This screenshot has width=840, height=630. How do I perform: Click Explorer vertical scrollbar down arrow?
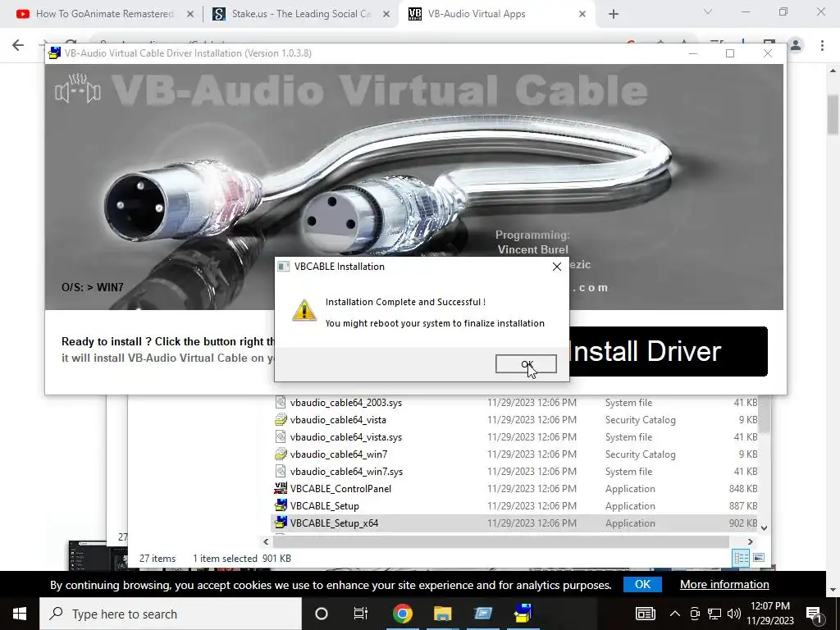[765, 527]
